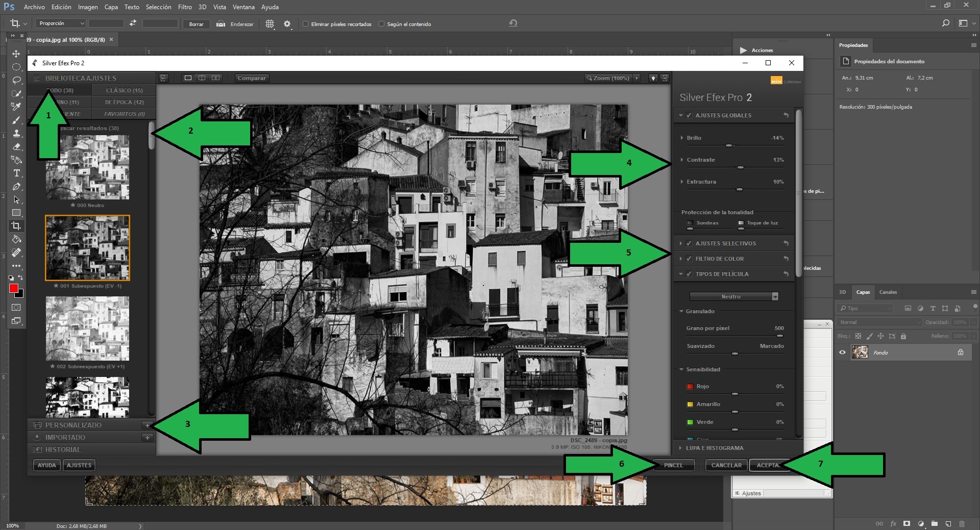Select the Lasso tool
Screen dimensions: 980x530
[x=16, y=80]
